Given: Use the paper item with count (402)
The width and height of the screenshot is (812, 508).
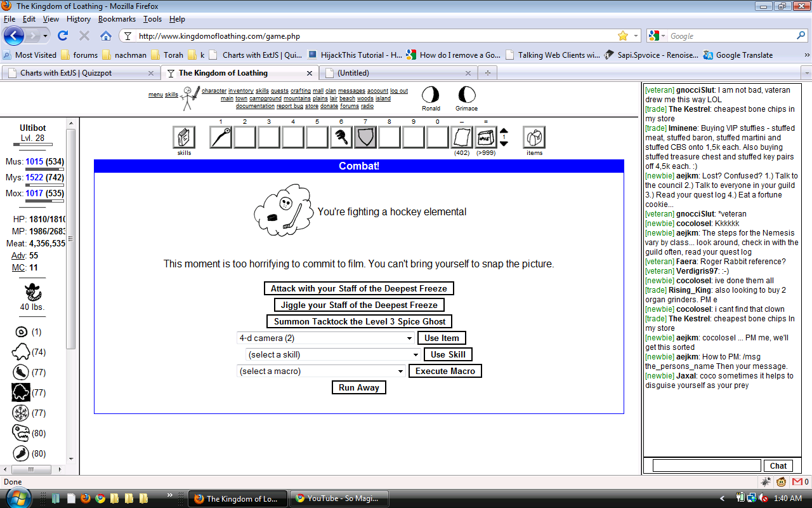Looking at the screenshot, I should [x=462, y=137].
